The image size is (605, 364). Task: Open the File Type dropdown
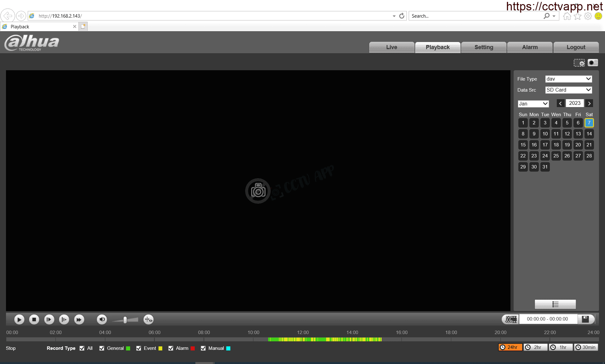568,79
